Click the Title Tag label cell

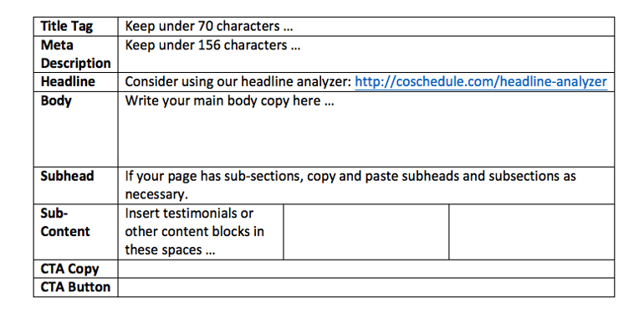(75, 27)
